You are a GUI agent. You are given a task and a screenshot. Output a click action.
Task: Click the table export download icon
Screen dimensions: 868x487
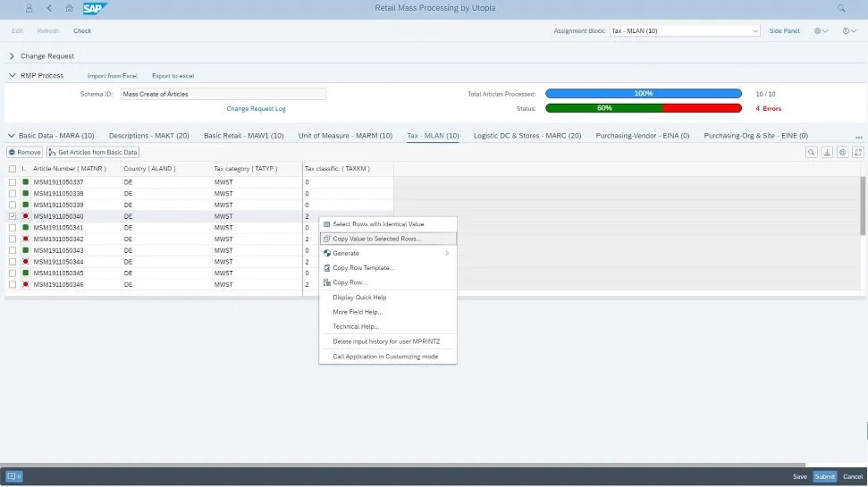click(827, 153)
